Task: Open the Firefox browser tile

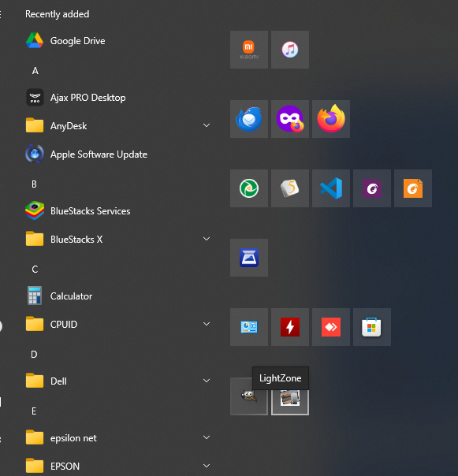Action: coord(331,119)
